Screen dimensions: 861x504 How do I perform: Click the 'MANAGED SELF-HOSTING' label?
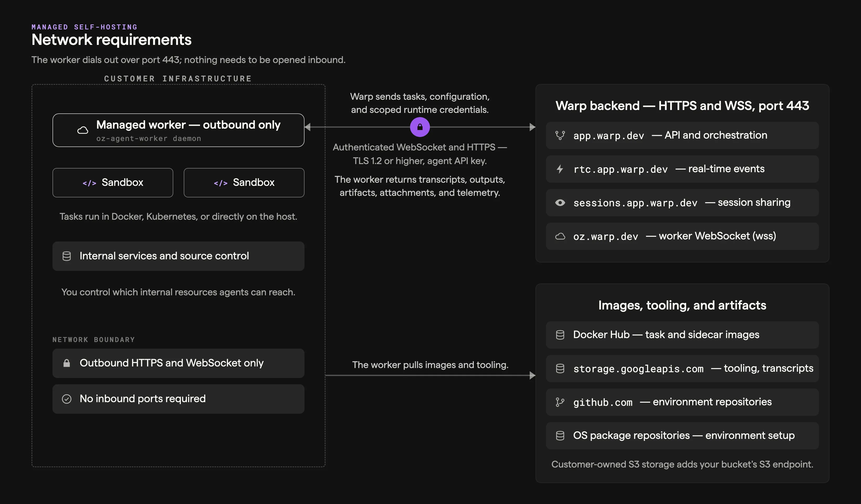point(84,27)
